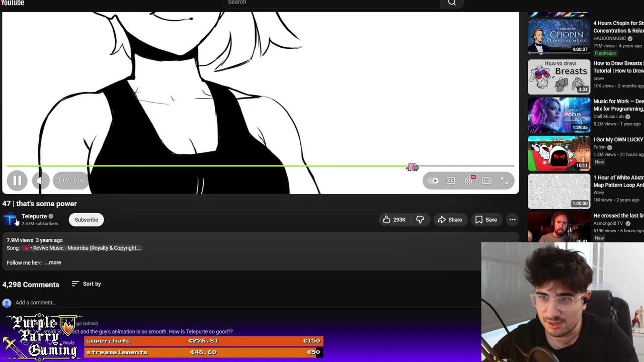The height and width of the screenshot is (362, 644).
Task: Open the Music for Work Deep Focus thumbnail
Action: pyautogui.click(x=558, y=115)
